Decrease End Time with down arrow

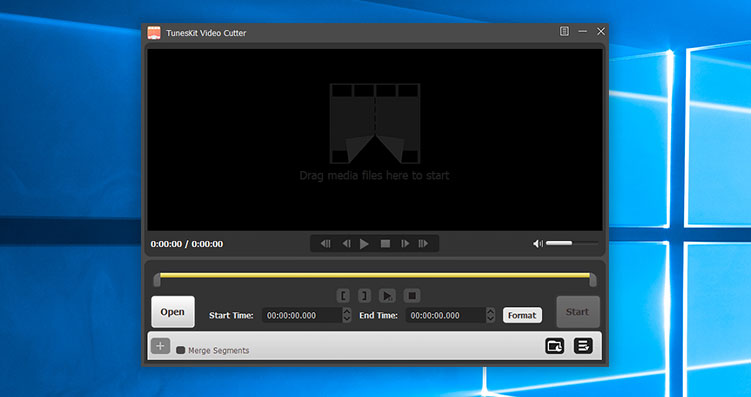[490, 319]
